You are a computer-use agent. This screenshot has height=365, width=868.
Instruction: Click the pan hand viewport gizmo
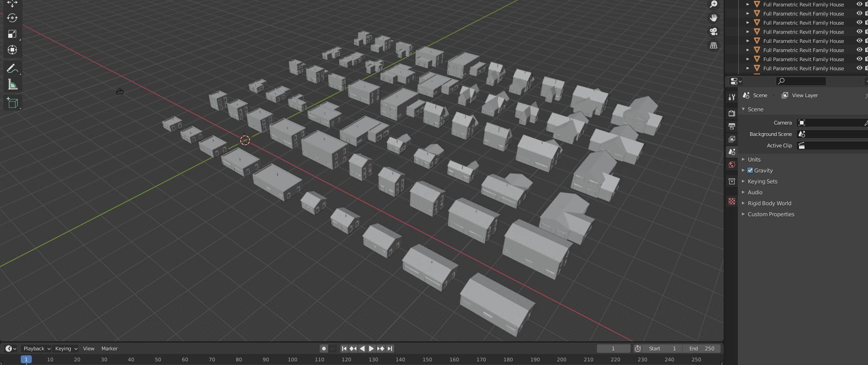coord(714,18)
